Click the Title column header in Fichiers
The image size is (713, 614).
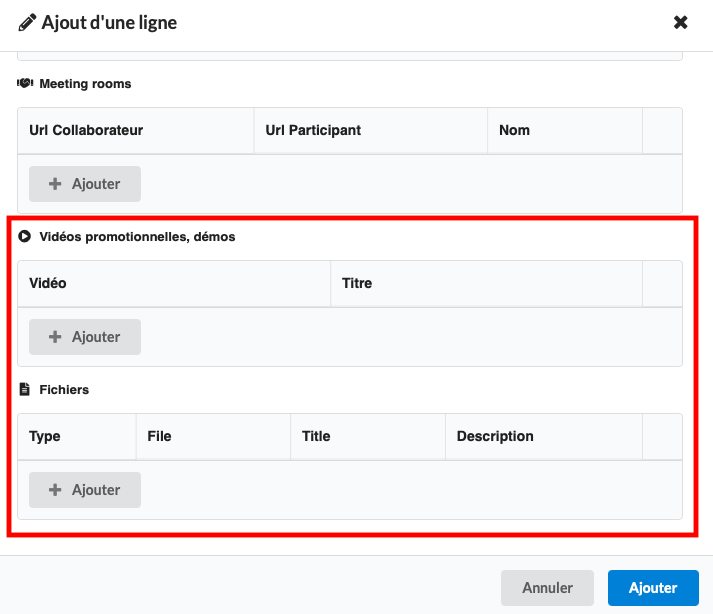(x=316, y=436)
